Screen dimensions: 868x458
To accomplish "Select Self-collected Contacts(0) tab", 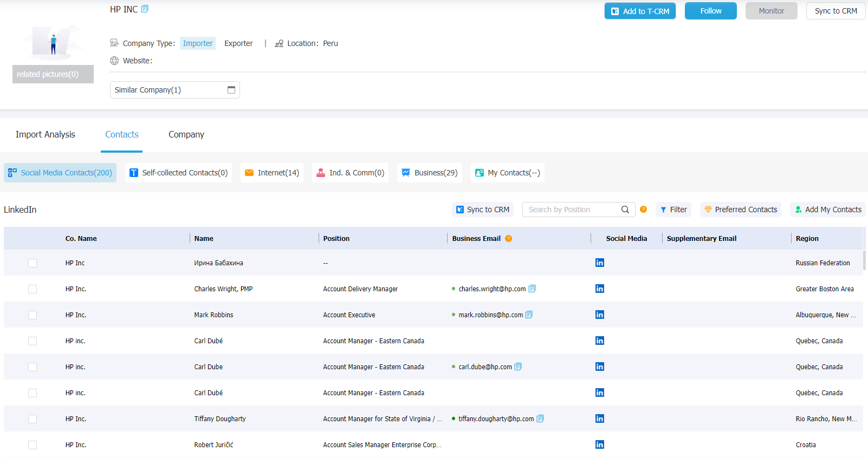I will pos(179,173).
